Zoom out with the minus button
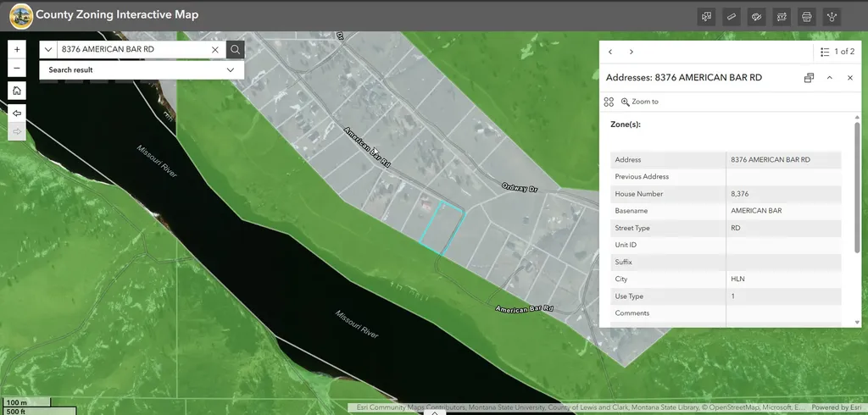 tap(17, 68)
